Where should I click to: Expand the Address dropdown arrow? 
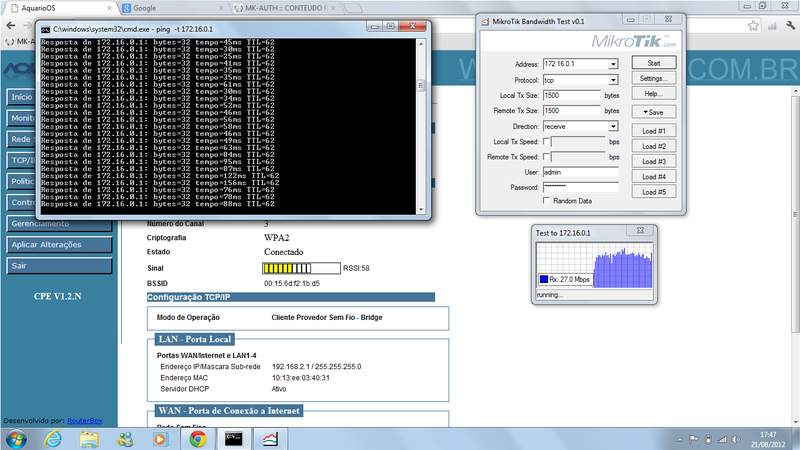613,64
